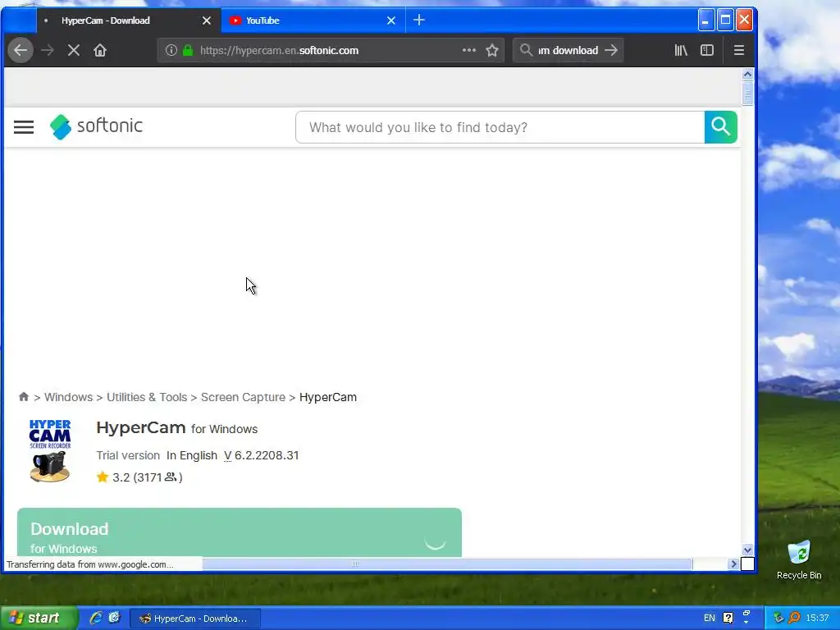Click the Softonic logo
The width and height of the screenshot is (840, 630).
[x=97, y=126]
